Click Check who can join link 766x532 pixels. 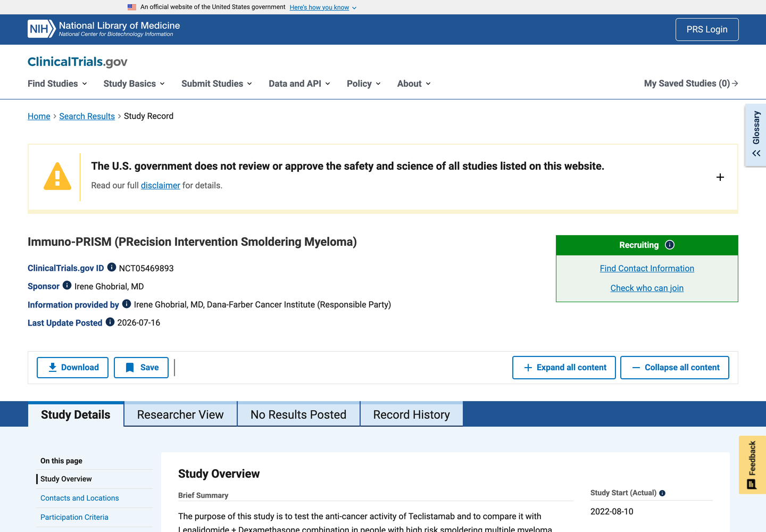pyautogui.click(x=647, y=288)
